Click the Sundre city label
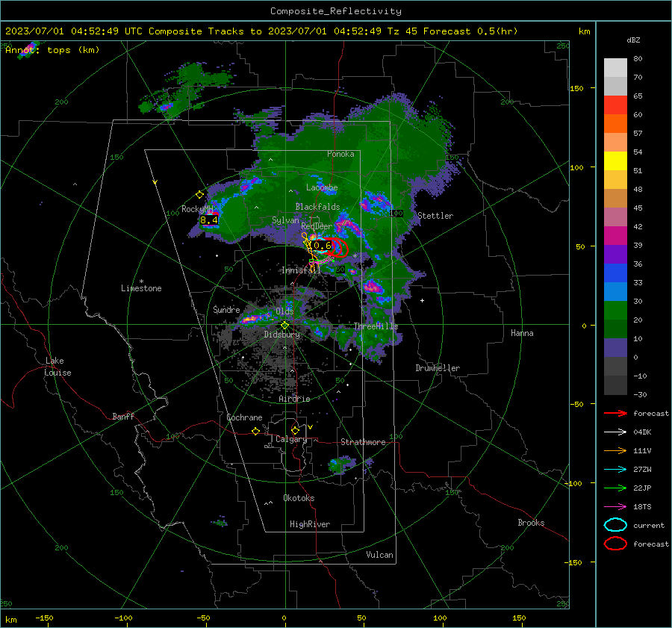This screenshot has height=628, width=672. [x=226, y=310]
